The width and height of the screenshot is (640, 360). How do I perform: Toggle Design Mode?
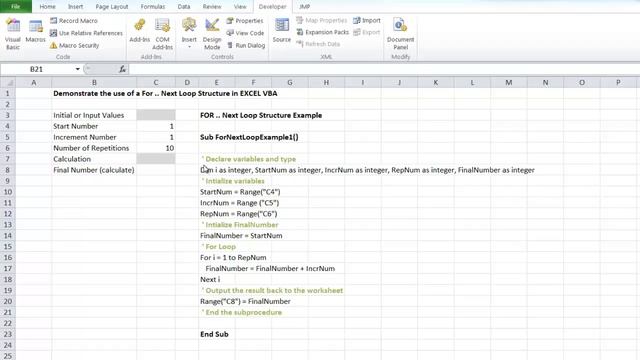tap(212, 34)
